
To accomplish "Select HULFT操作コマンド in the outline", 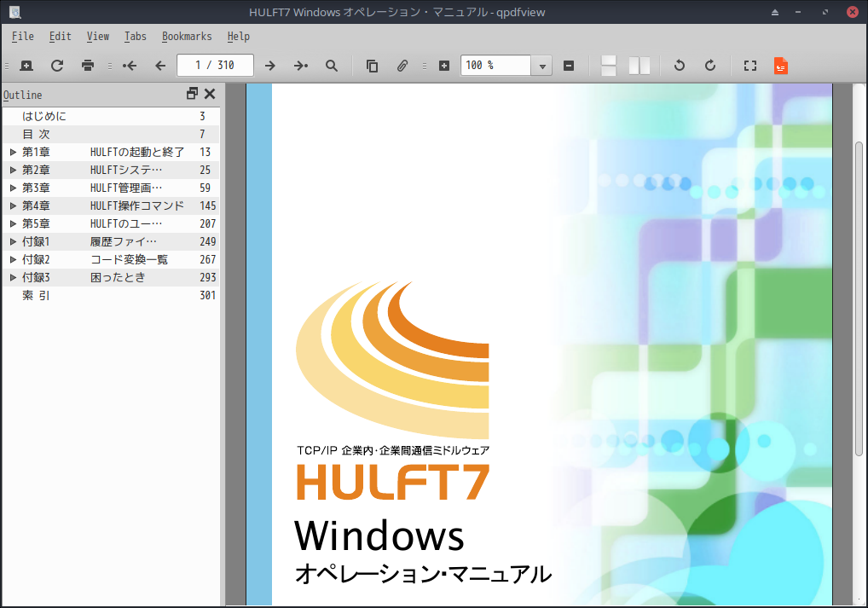I will coord(137,206).
